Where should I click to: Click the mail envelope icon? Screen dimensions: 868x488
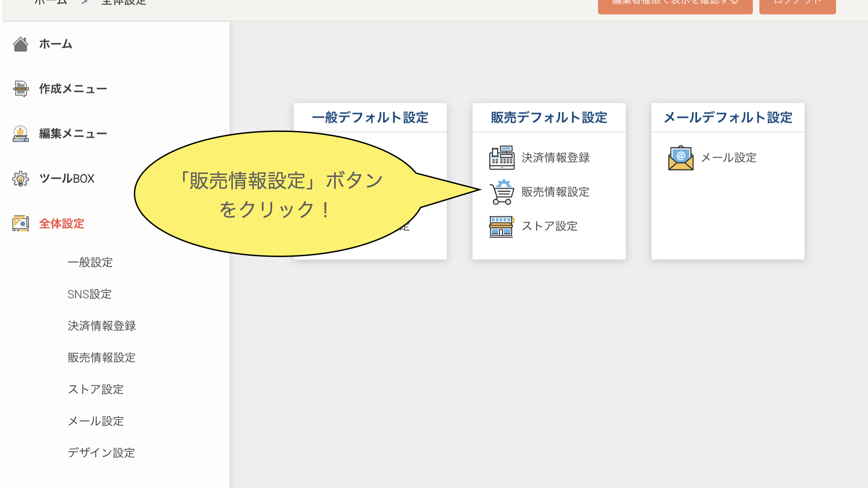pos(680,158)
